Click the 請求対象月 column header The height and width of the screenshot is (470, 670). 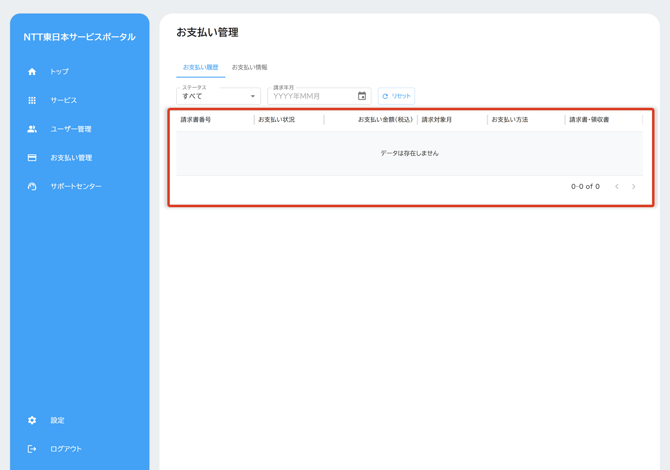tap(437, 120)
